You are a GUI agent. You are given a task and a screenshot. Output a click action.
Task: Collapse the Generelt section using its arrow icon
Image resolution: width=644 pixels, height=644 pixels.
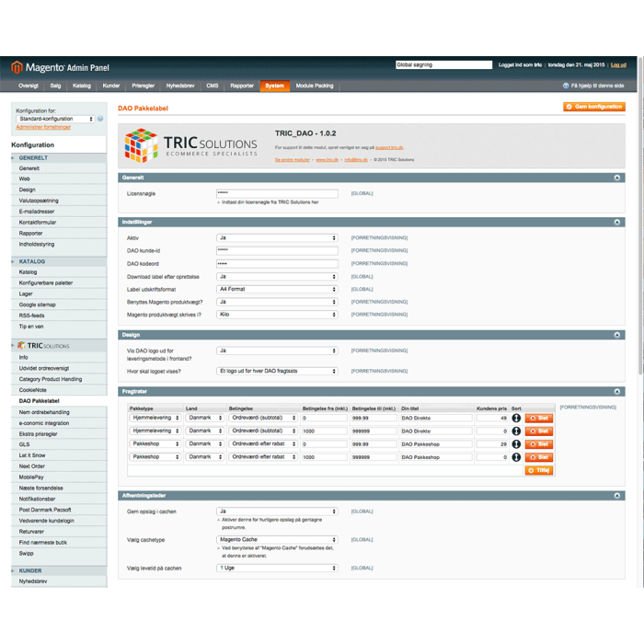[x=616, y=178]
